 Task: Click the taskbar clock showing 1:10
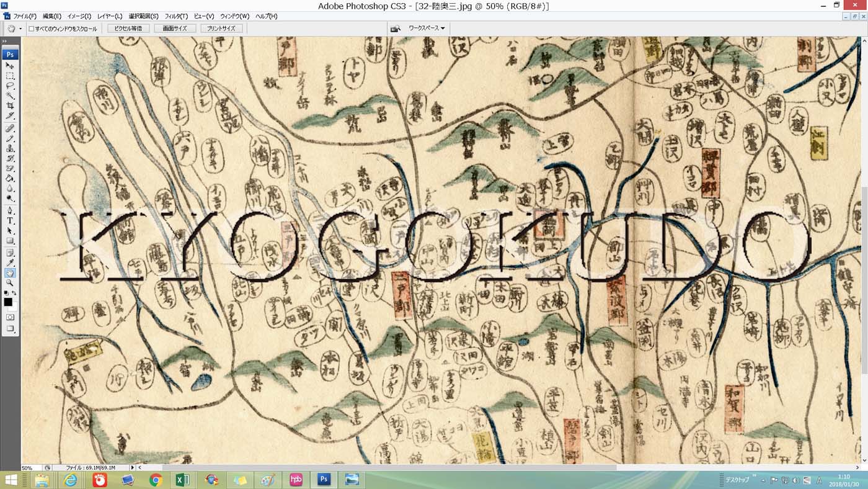click(x=844, y=480)
